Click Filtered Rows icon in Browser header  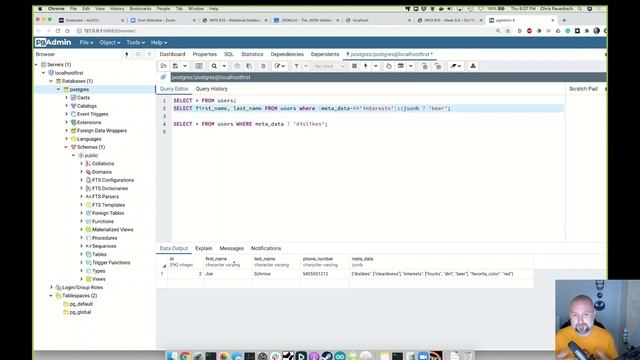click(x=149, y=54)
